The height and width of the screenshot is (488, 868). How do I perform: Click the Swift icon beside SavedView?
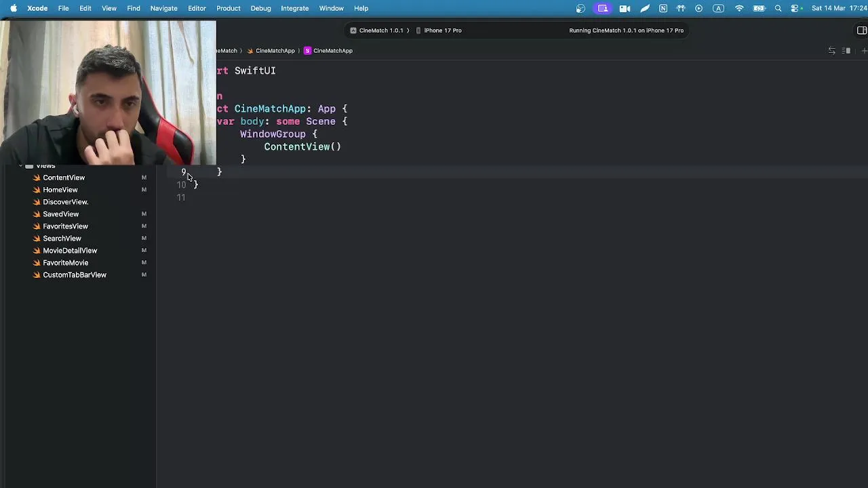[37, 214]
